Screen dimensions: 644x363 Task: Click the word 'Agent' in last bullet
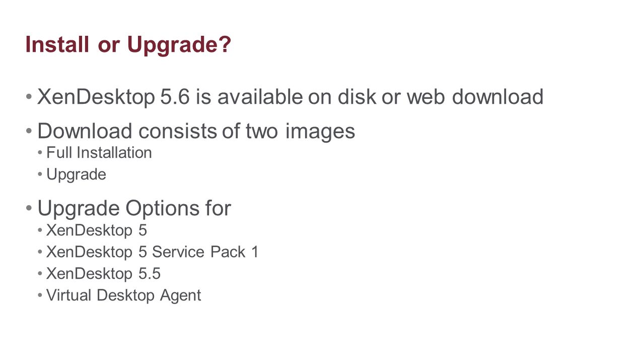pos(181,296)
